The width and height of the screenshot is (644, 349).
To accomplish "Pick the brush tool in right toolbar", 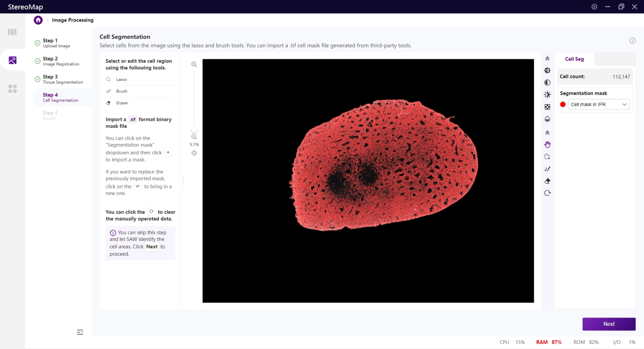I will point(547,169).
